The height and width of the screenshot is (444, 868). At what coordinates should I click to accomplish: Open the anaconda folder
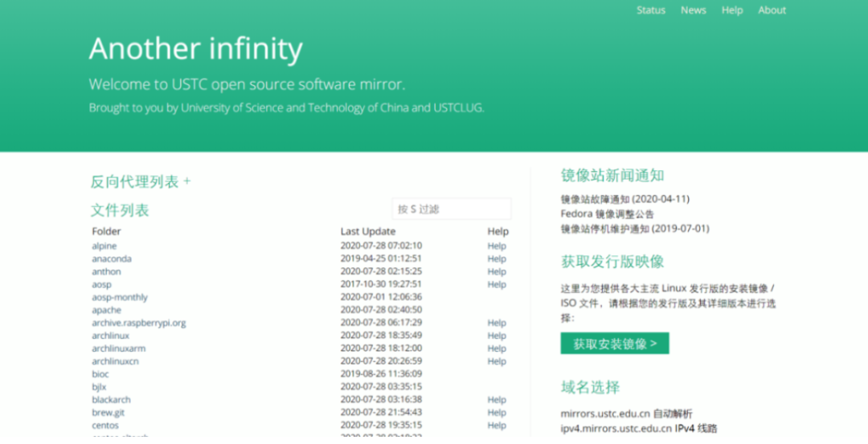(x=112, y=259)
